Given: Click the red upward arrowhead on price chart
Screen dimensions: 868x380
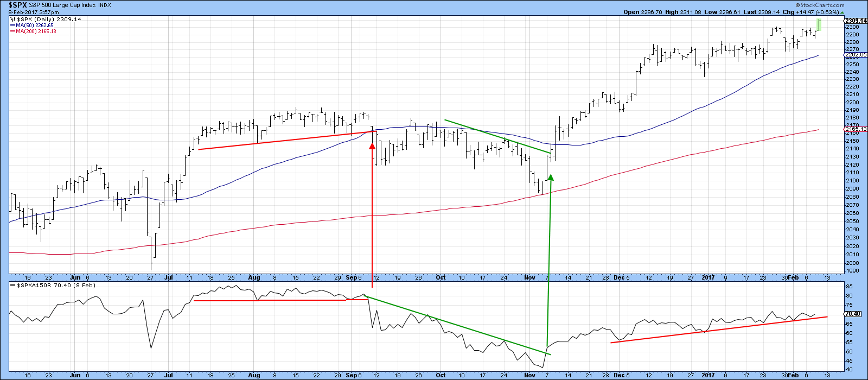Looking at the screenshot, I should [372, 145].
